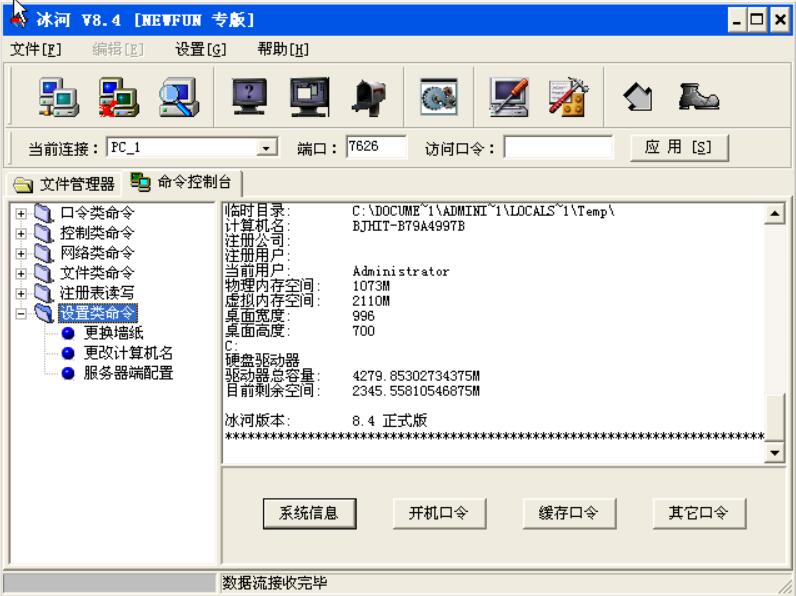Click the 数据流接收完毕 status bar text
This screenshot has width=796, height=596.
[x=275, y=583]
